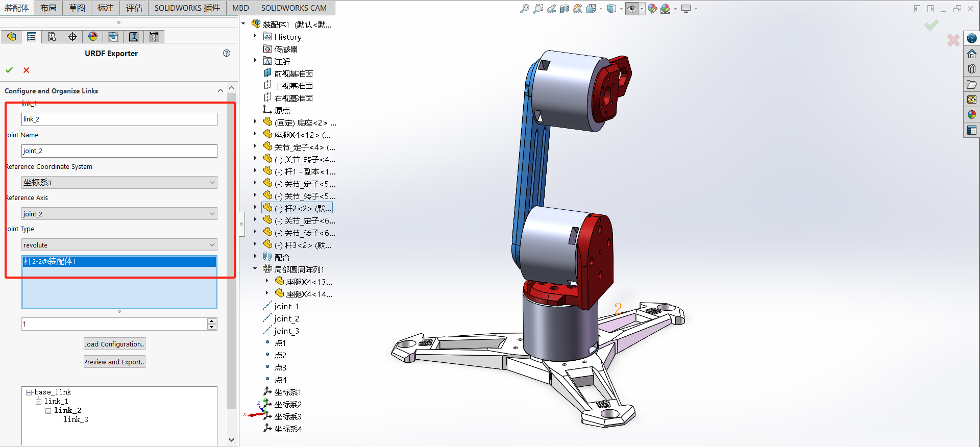Image resolution: width=980 pixels, height=447 pixels.
Task: Open the Reference Coordinate System dropdown
Action: (x=119, y=182)
